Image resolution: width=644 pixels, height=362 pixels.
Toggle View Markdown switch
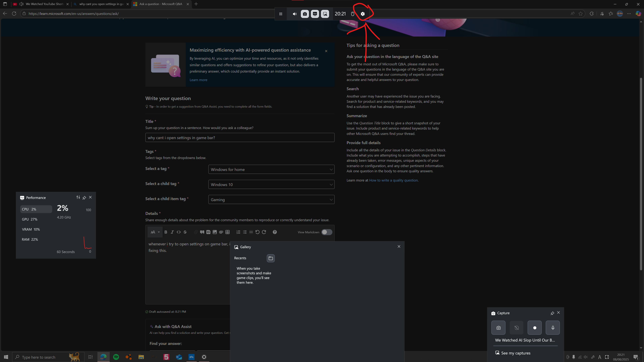(327, 232)
